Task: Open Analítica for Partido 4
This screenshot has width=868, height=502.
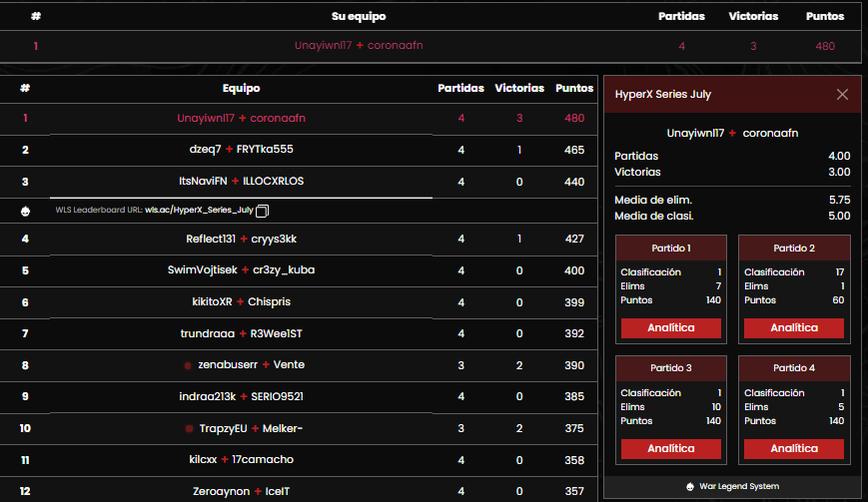Action: click(794, 448)
